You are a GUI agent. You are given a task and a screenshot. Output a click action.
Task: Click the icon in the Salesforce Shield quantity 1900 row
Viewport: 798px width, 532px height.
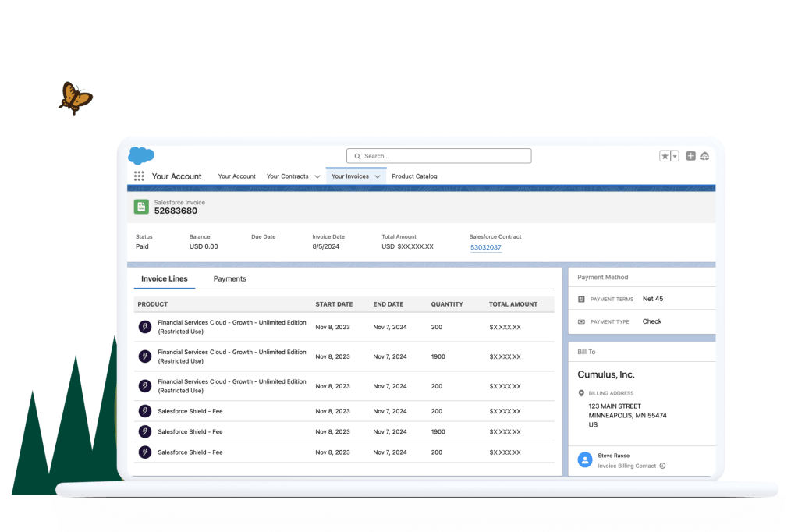pyautogui.click(x=145, y=431)
